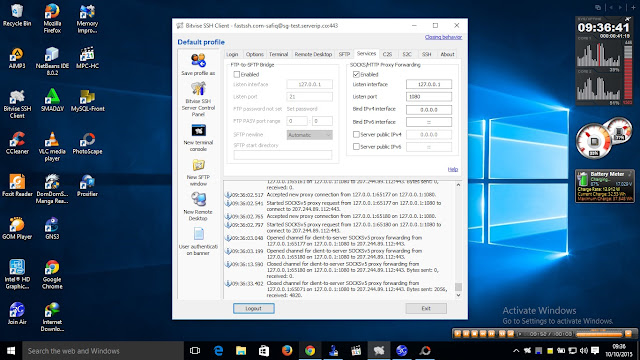Show hidden system tray icons chevron
The height and width of the screenshot is (360, 640).
click(516, 351)
